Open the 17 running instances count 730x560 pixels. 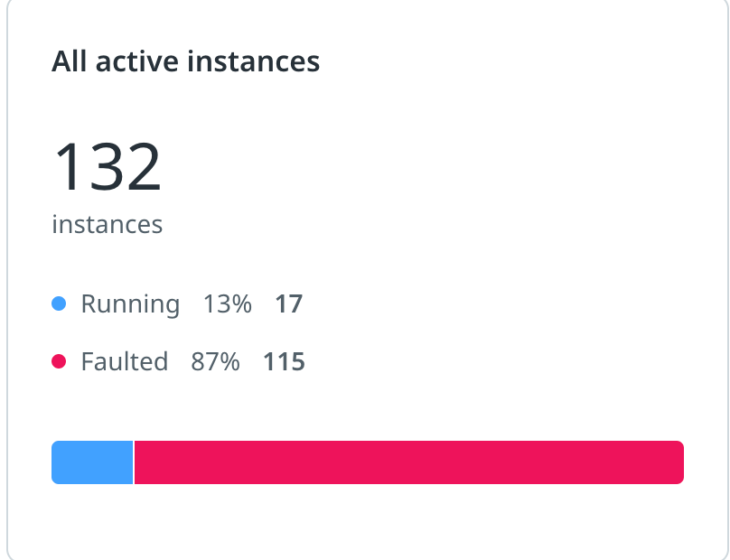coord(288,304)
